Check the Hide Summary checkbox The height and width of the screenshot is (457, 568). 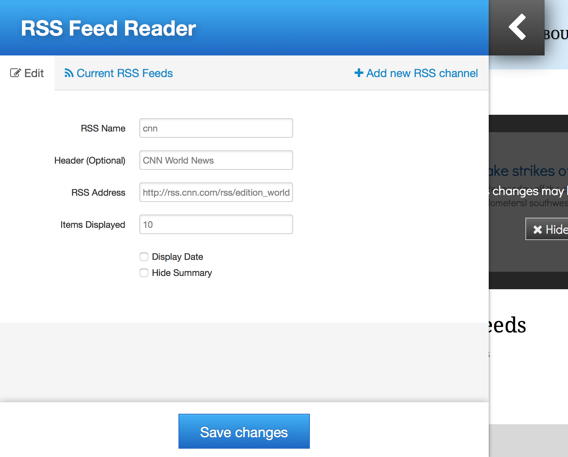click(144, 273)
